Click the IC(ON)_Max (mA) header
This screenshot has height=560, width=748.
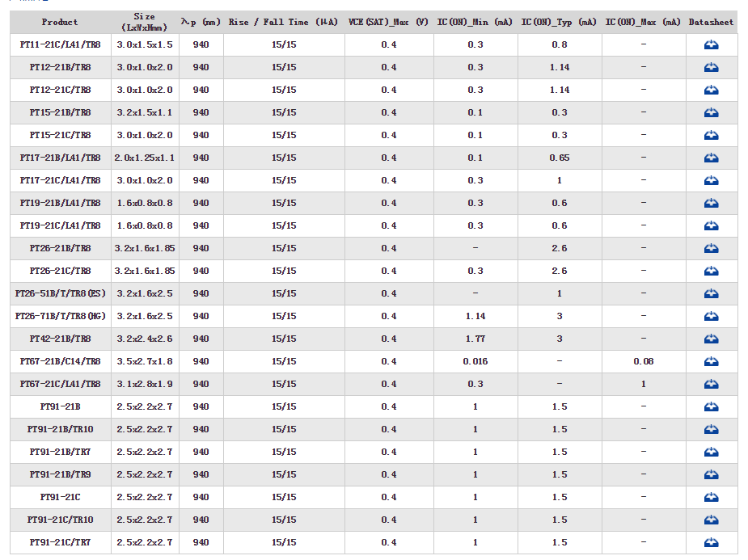pyautogui.click(x=643, y=22)
